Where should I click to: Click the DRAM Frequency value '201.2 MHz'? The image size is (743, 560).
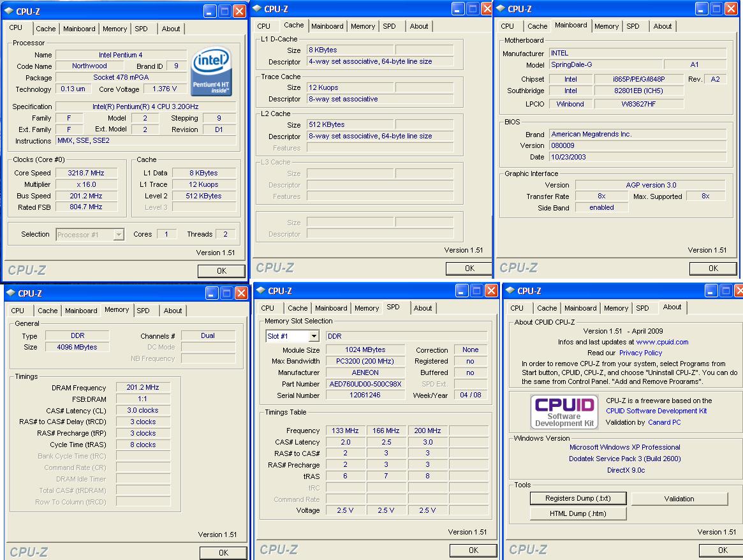click(x=143, y=388)
